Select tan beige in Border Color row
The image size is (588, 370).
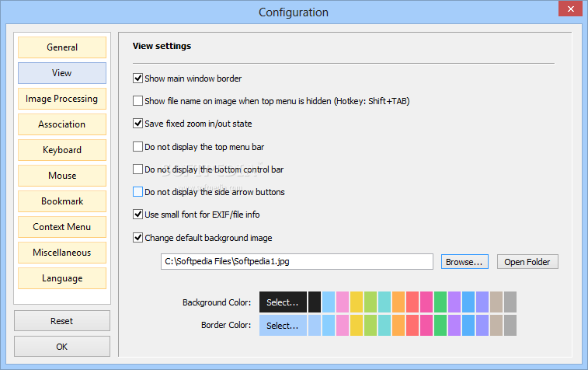pyautogui.click(x=496, y=326)
